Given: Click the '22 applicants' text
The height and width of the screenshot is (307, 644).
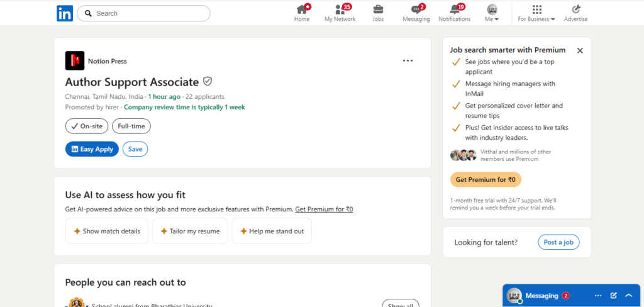Looking at the screenshot, I should [205, 97].
